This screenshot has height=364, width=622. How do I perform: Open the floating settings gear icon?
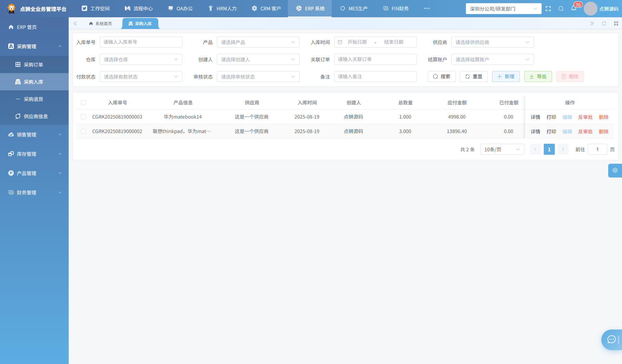tap(615, 170)
